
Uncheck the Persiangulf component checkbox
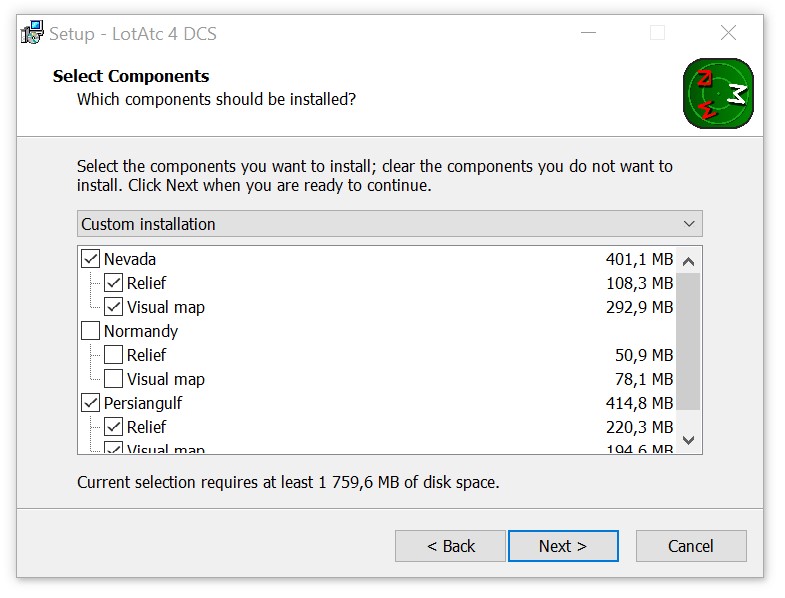click(91, 403)
